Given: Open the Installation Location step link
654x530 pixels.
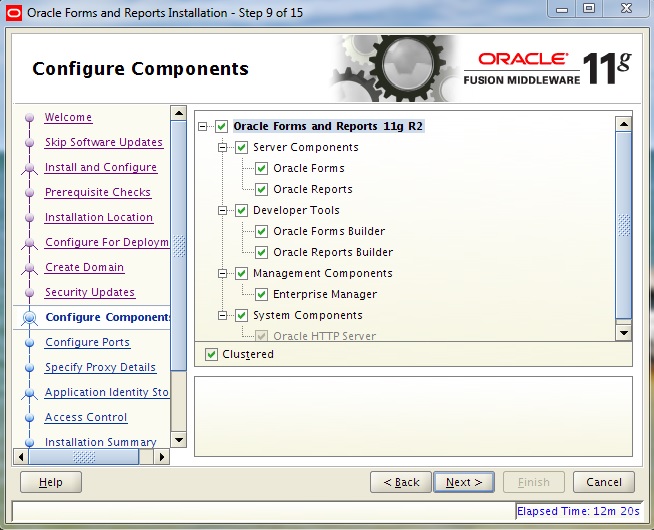Looking at the screenshot, I should tap(98, 217).
